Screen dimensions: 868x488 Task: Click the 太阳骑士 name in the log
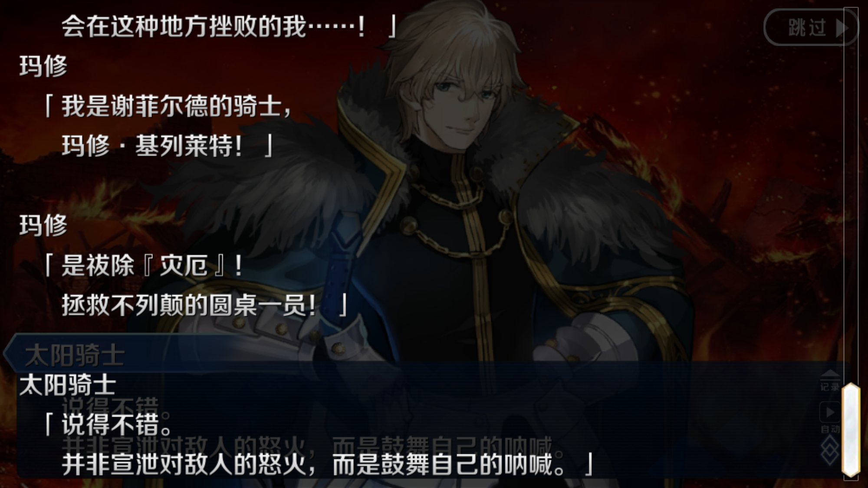click(x=68, y=384)
